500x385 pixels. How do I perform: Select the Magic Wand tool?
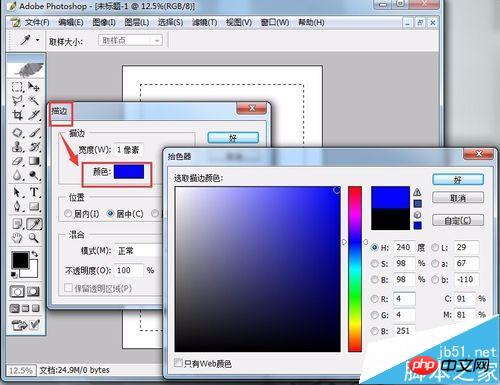[x=33, y=100]
